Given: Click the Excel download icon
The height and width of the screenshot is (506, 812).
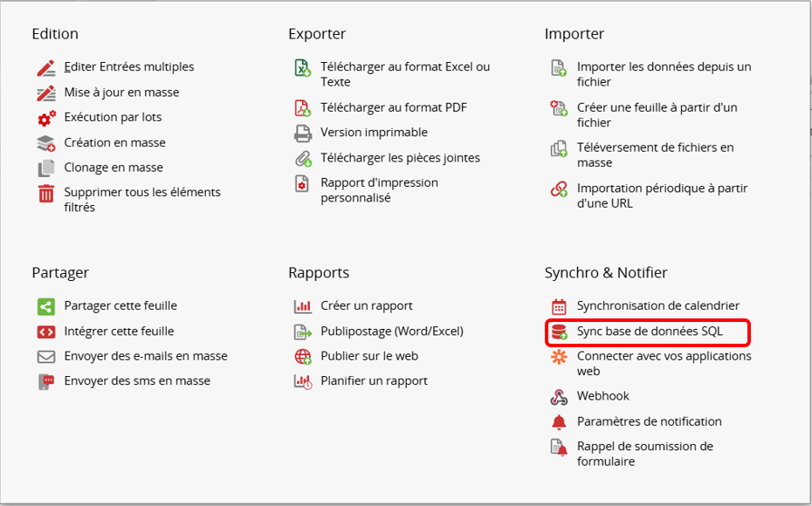Looking at the screenshot, I should [303, 68].
